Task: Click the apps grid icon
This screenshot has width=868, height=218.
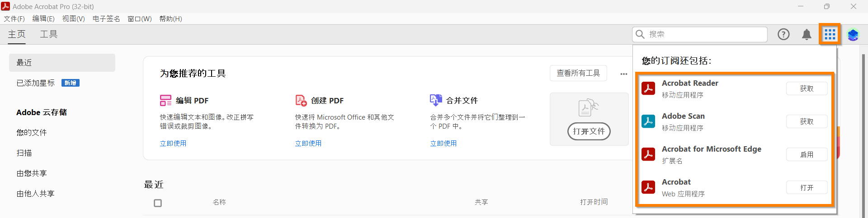Action: [830, 34]
